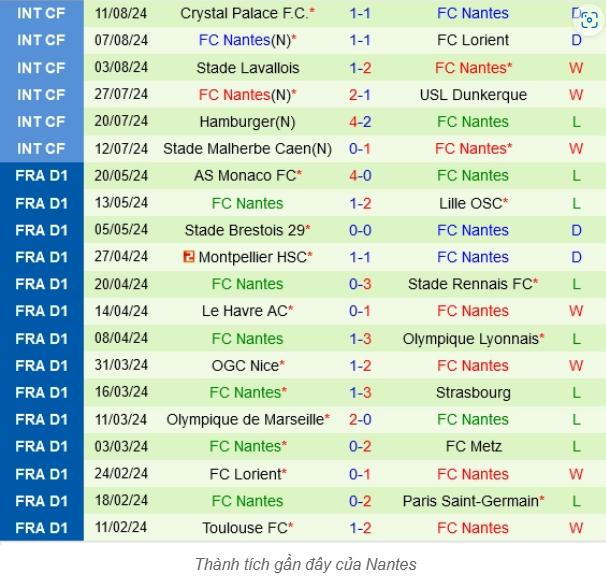Click the date 24/02/24 cell
Screen dimensions: 606x582
tap(121, 474)
